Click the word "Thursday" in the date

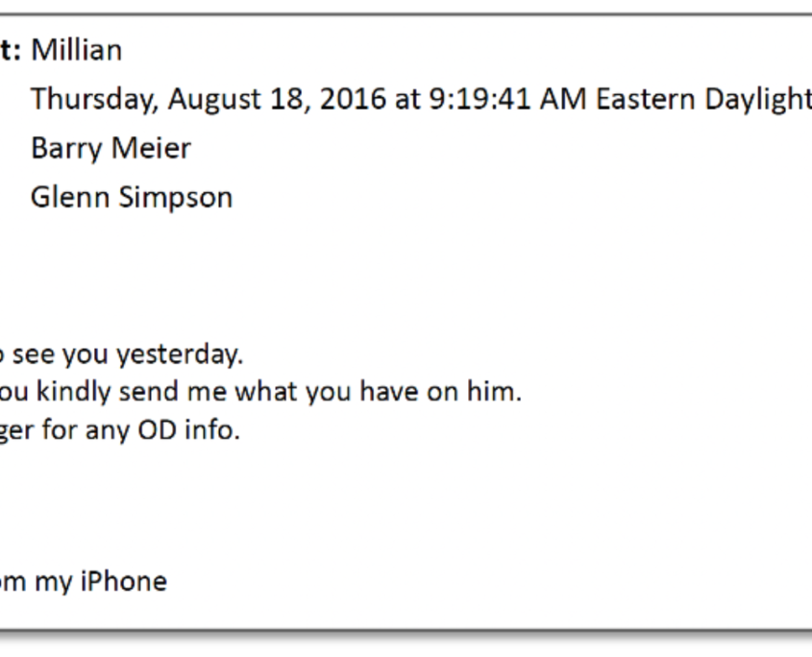pyautogui.click(x=86, y=99)
